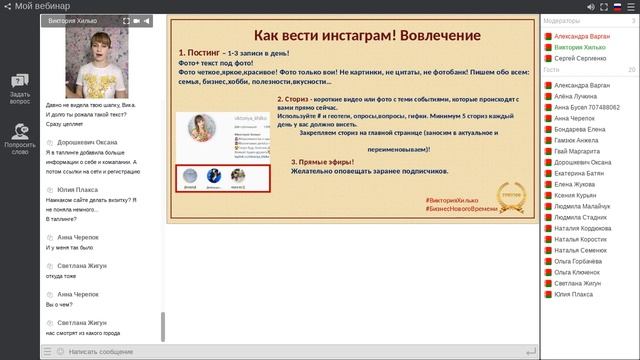The height and width of the screenshot is (360, 640).
Task: Select guest Анна Черепок in guest list
Action: [x=574, y=118]
